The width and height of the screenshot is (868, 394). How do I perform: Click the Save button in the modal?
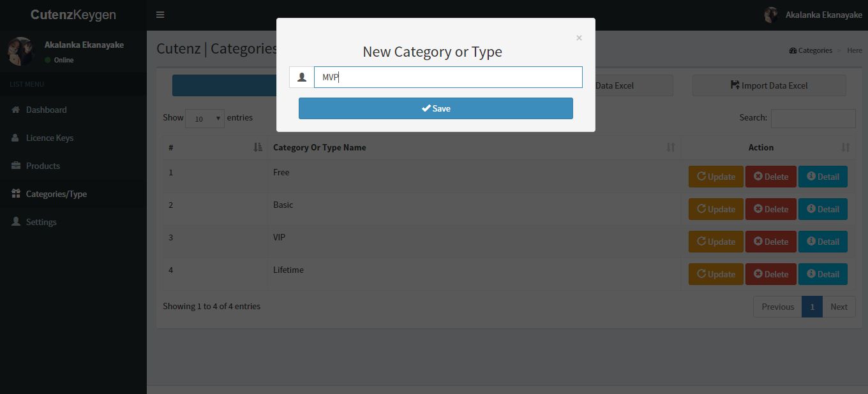coord(435,108)
